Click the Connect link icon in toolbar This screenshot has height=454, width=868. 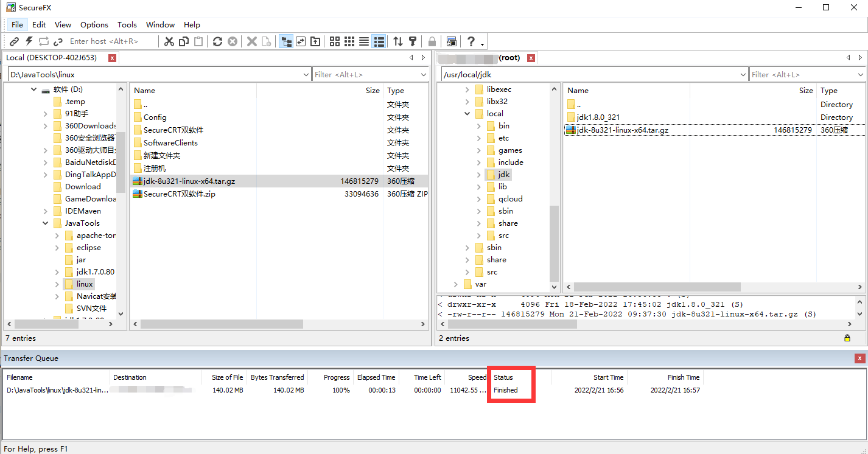pos(15,41)
